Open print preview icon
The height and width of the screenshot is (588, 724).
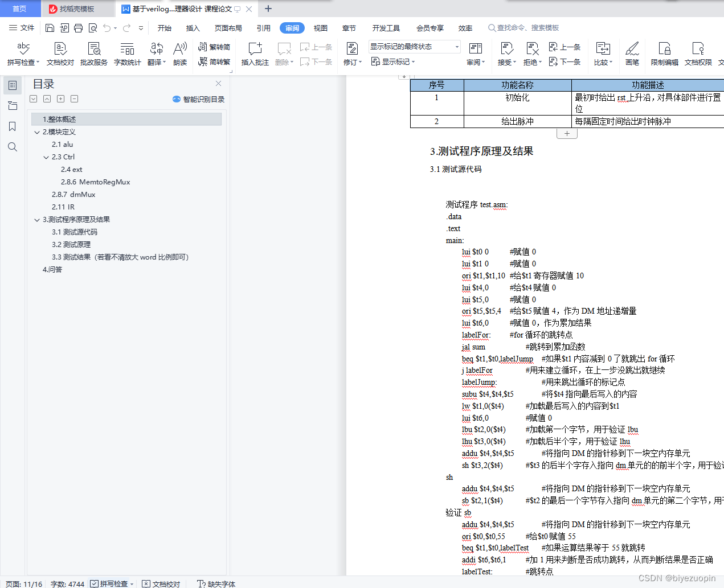tap(92, 28)
